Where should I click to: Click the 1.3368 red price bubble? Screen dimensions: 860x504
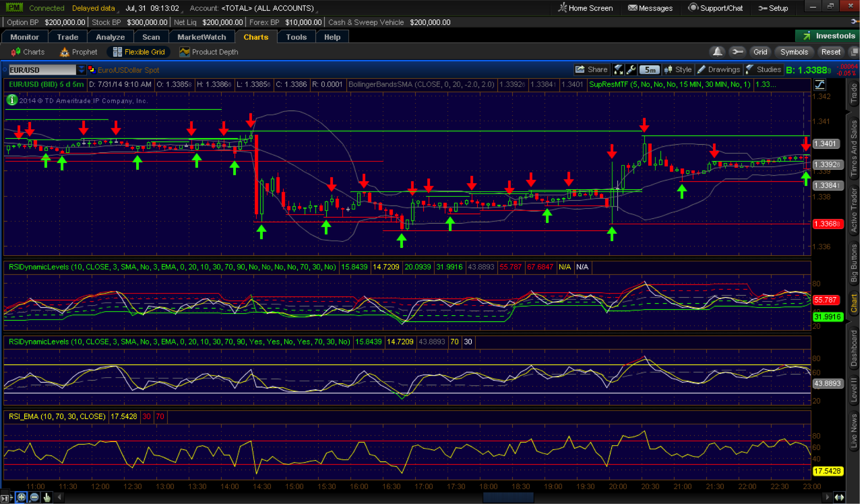827,224
